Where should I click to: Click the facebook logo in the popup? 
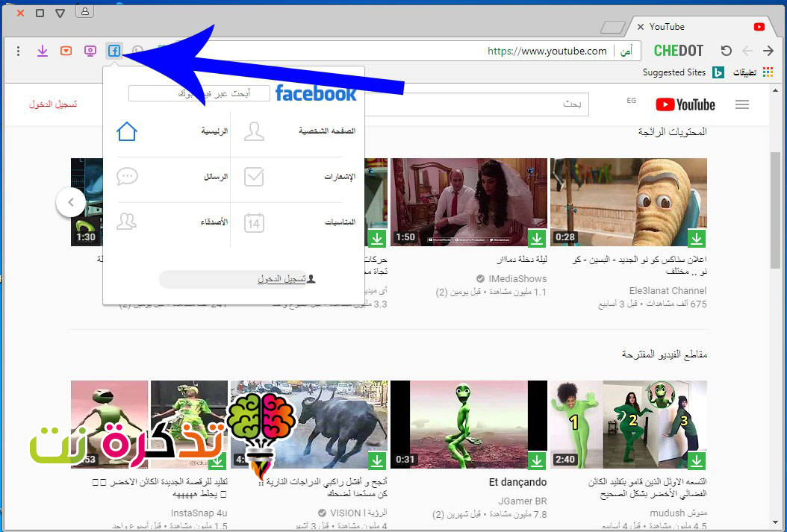[x=316, y=93]
